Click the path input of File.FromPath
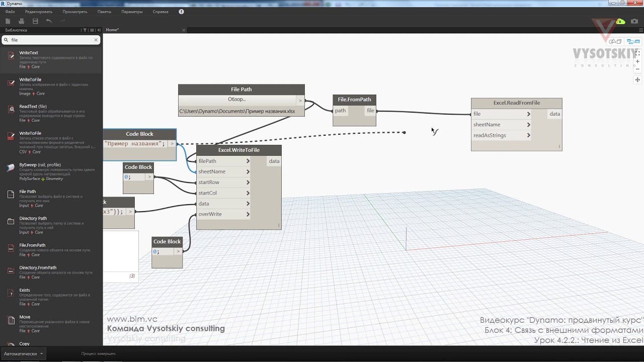Image resolution: width=644 pixels, height=362 pixels. (x=341, y=111)
